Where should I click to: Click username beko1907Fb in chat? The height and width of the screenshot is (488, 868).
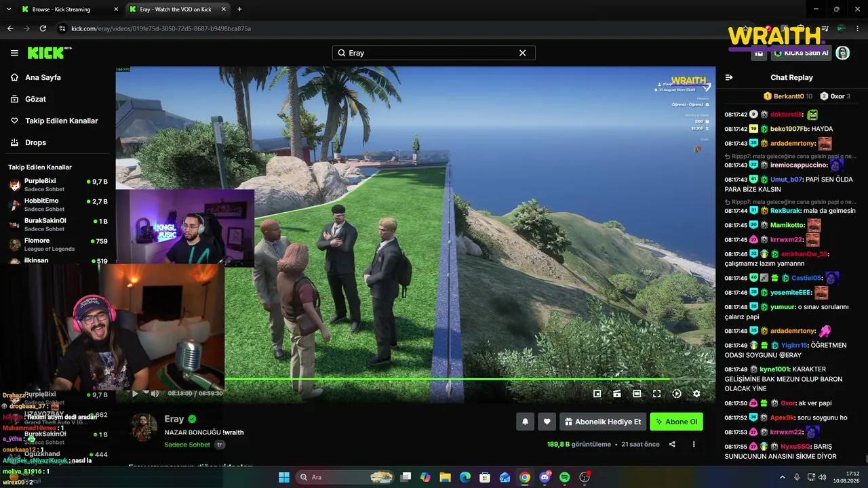point(789,129)
